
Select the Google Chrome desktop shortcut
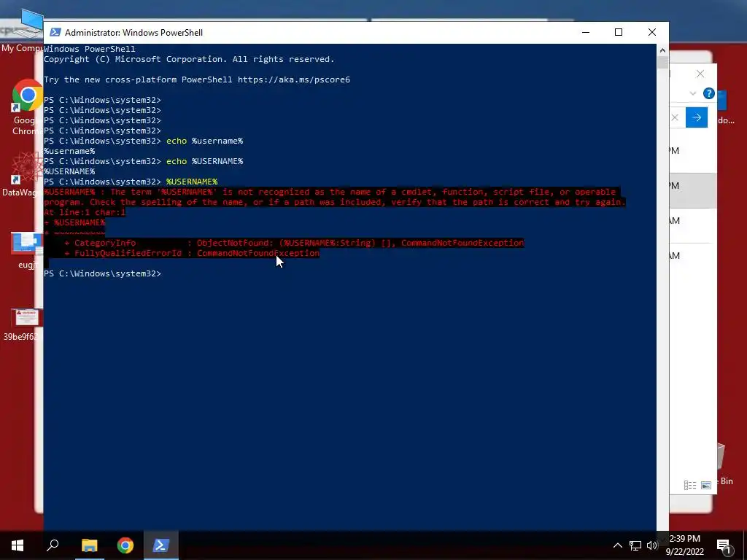point(27,109)
